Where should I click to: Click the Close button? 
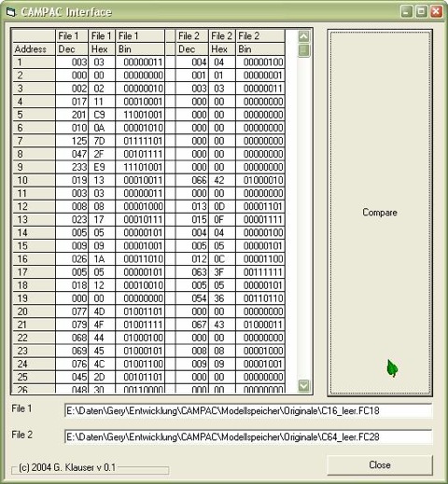pyautogui.click(x=380, y=464)
